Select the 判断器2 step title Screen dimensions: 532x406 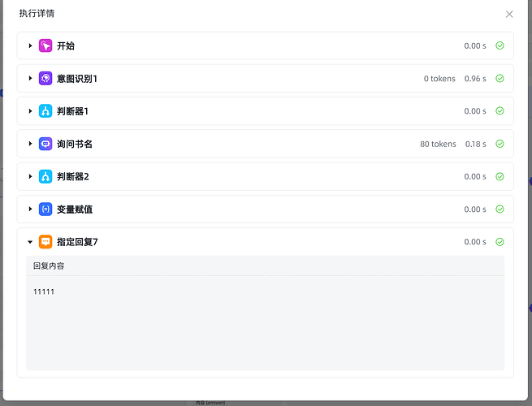point(75,176)
